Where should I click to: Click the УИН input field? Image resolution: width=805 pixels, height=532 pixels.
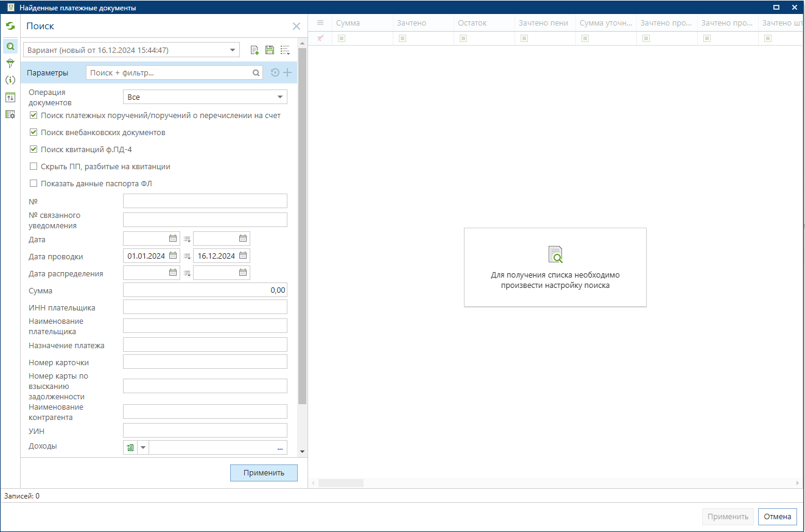point(205,430)
